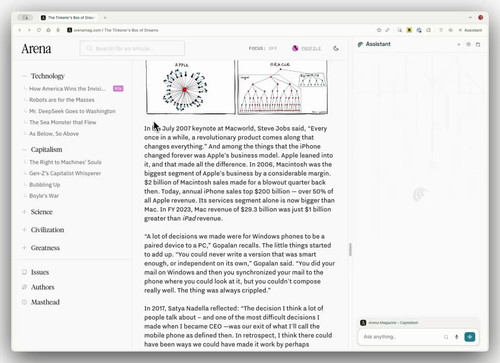Click the Authors icon in the sidebar
Screen dimensions: 500x363
point(24,287)
